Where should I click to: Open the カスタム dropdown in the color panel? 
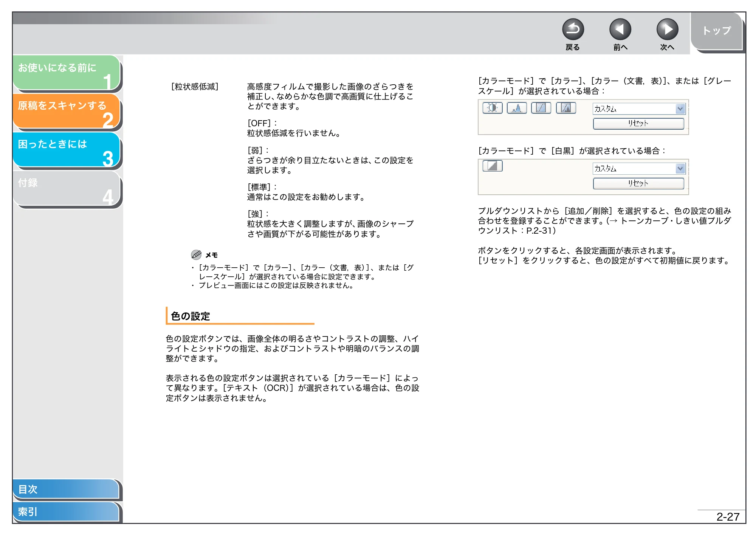click(x=639, y=109)
